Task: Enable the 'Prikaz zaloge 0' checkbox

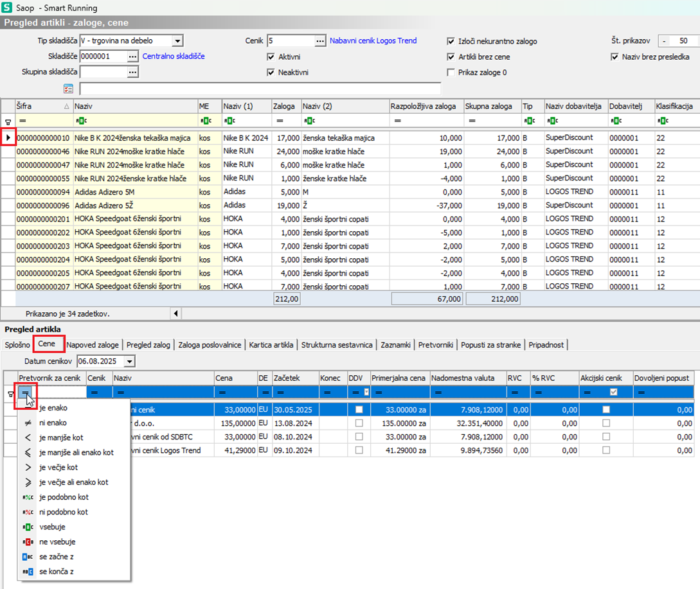Action: 451,73
